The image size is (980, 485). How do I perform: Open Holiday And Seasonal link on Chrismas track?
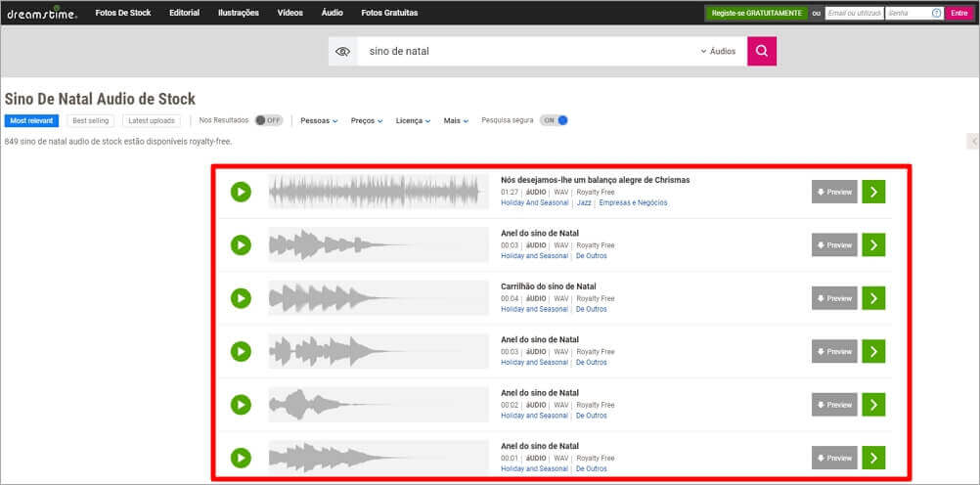[534, 202]
